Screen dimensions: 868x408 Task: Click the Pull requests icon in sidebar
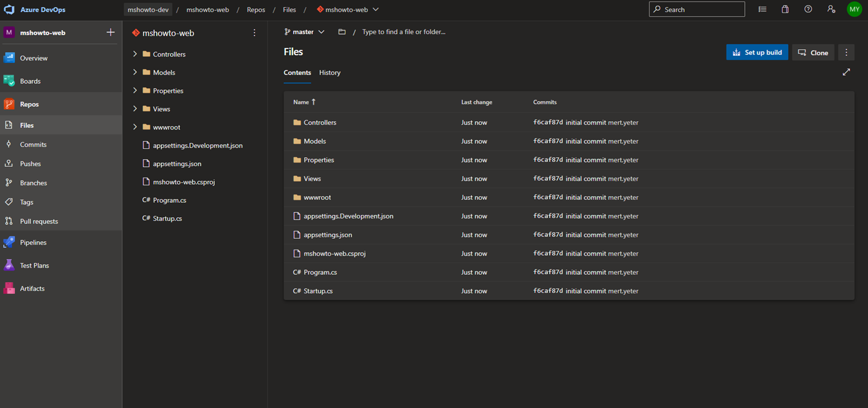pyautogui.click(x=8, y=221)
